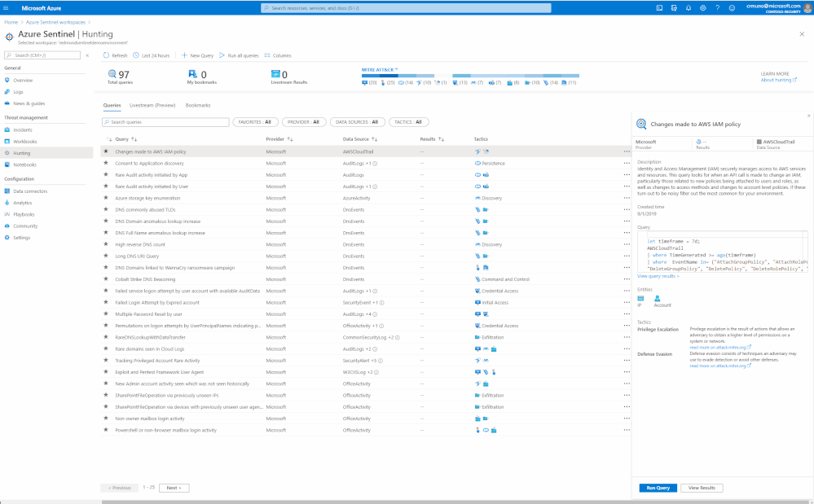Change the Last 24 hours time range
814x504 pixels.
pyautogui.click(x=151, y=55)
